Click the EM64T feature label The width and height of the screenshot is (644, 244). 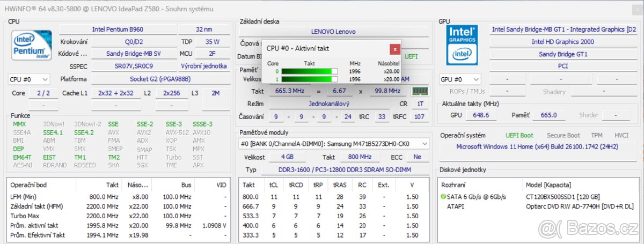pos(21,157)
